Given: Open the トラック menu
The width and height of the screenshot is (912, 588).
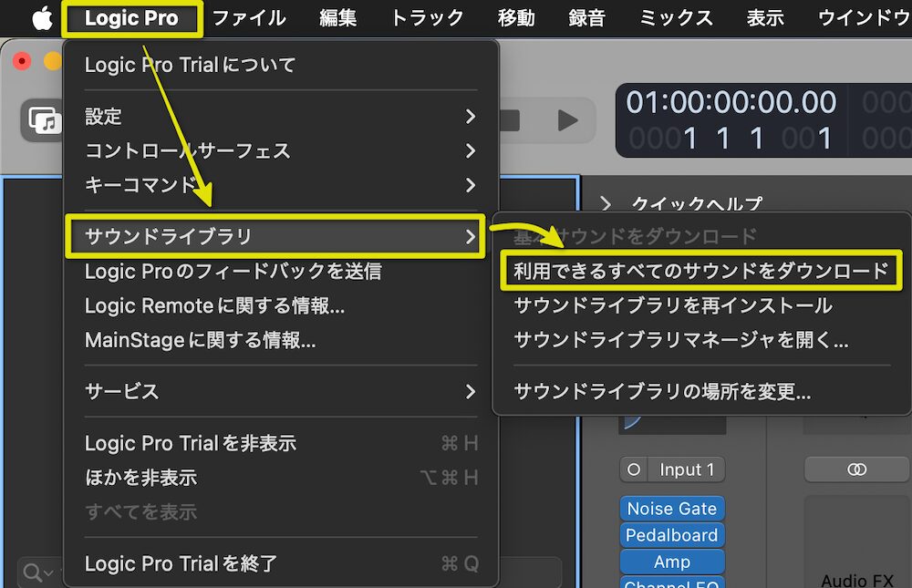Looking at the screenshot, I should tap(427, 18).
